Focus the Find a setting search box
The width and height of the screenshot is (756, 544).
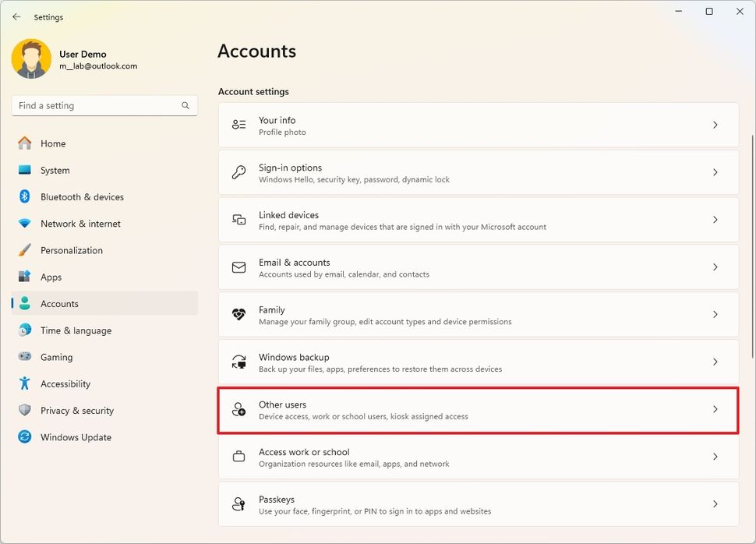[x=104, y=106]
